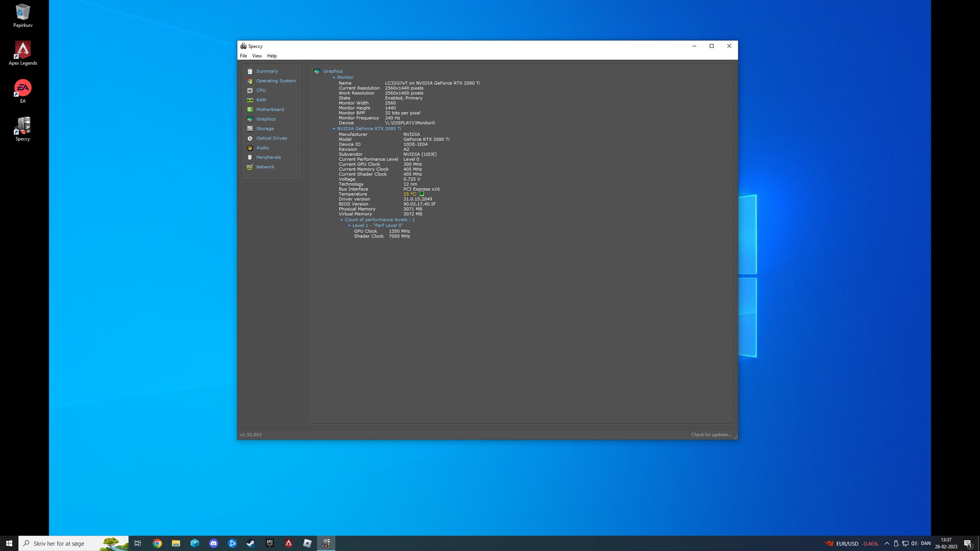Show hidden system tray icons
This screenshot has height=551, width=980.
887,543
